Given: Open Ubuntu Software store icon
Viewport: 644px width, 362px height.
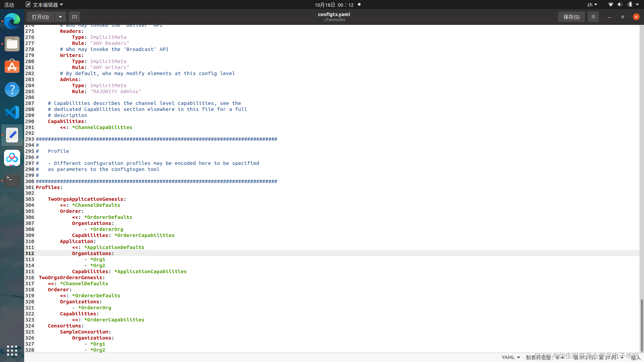Looking at the screenshot, I should pyautogui.click(x=12, y=67).
